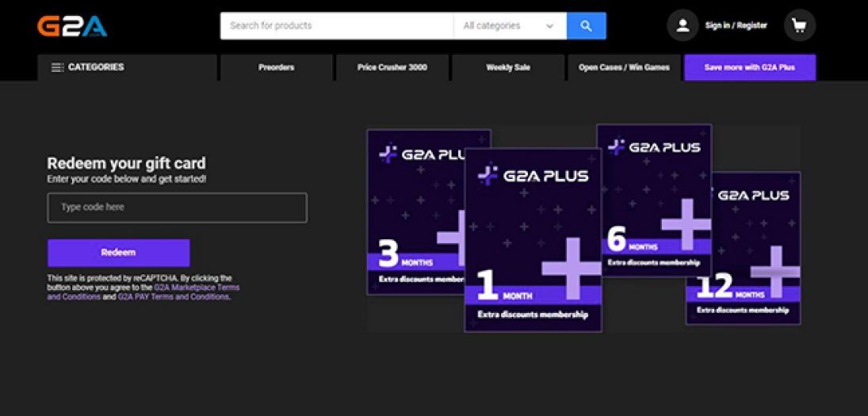Viewport: 868px width, 416px height.
Task: Click the blue search magnifier button
Action: (587, 26)
